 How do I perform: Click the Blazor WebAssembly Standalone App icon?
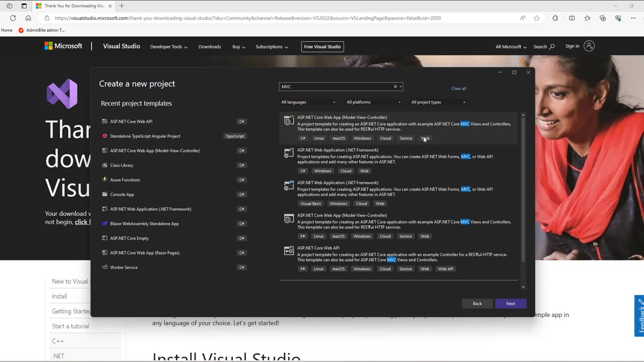pos(105,223)
